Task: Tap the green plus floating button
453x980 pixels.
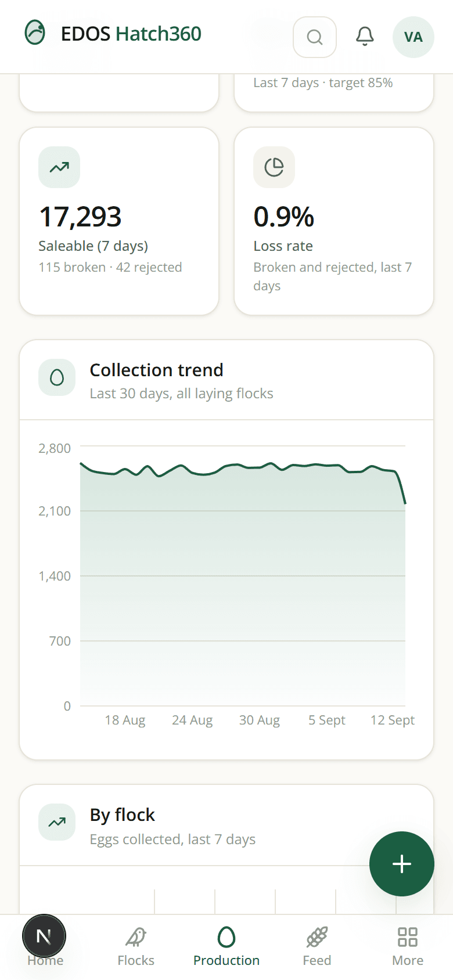Action: (x=402, y=864)
